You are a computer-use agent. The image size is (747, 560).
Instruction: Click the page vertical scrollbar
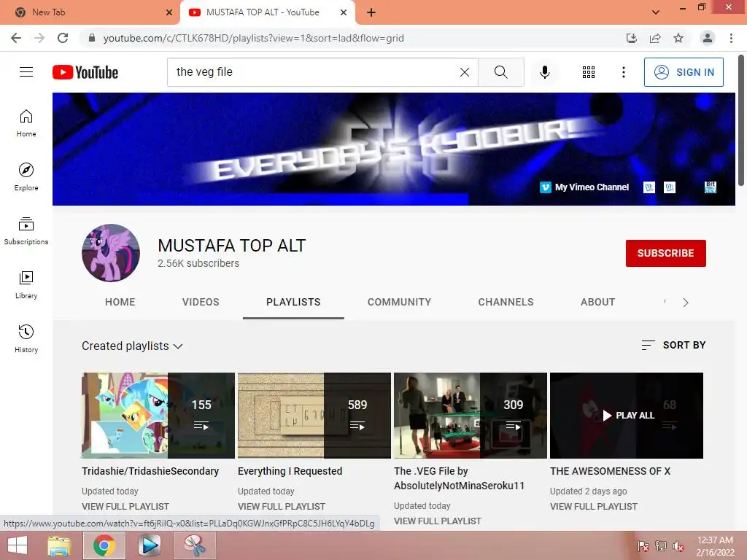tap(741, 120)
